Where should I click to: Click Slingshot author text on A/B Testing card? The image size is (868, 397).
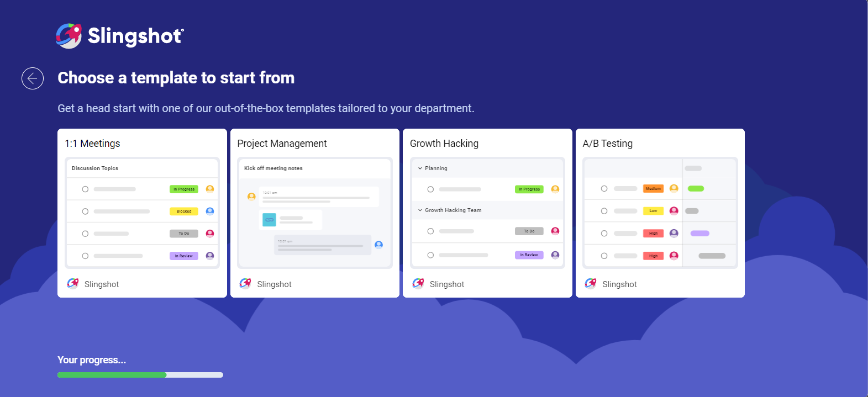619,284
